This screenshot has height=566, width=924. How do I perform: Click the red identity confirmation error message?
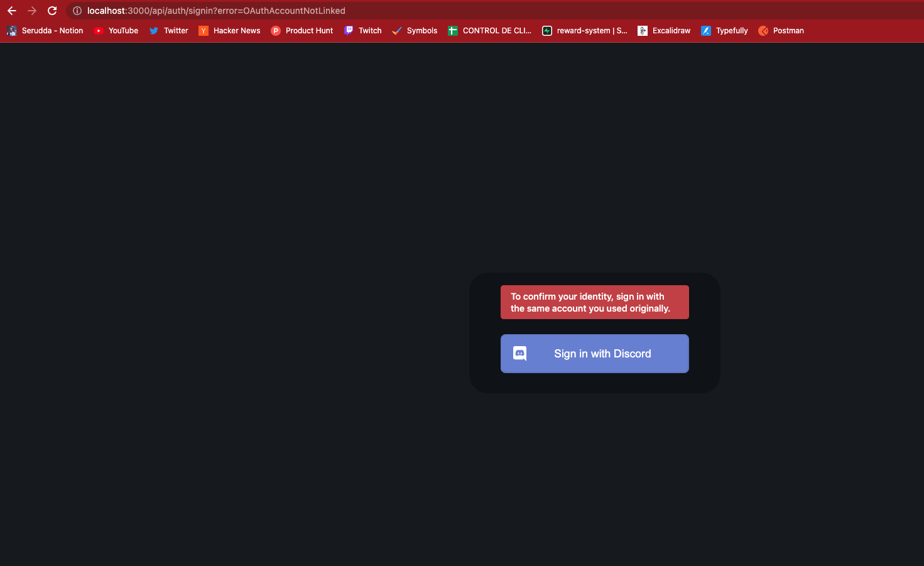click(594, 302)
